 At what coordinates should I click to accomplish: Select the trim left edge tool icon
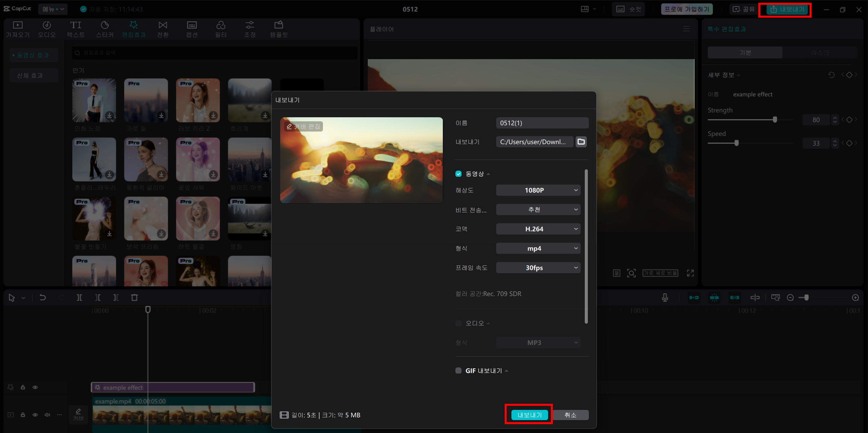[x=98, y=298]
